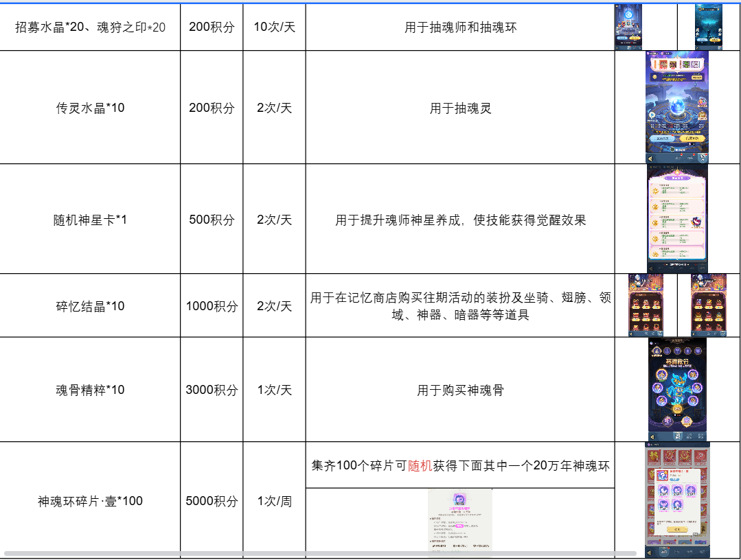This screenshot has height=560, width=741.
Task: Click description '用于抽魂师和抽魂环'
Action: pos(460,27)
